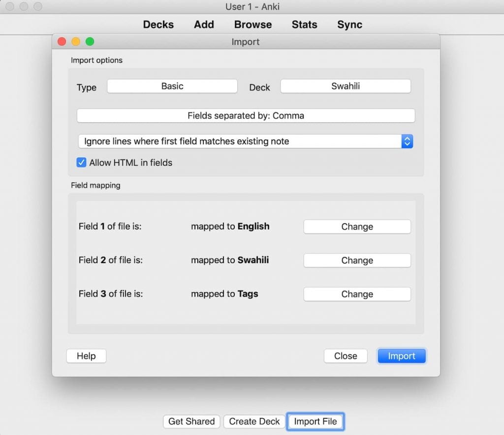Click the dropdown chevron on the ignore lines option

(407, 141)
